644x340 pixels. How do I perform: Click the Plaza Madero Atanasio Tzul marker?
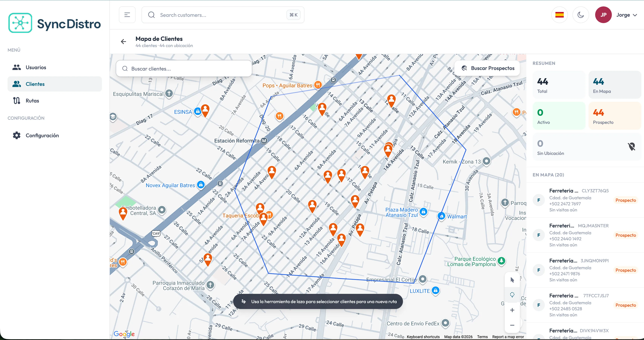[423, 212]
